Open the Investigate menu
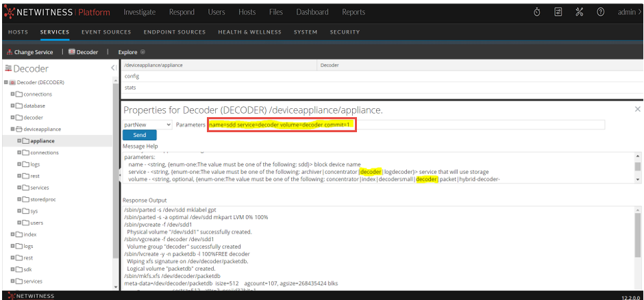The height and width of the screenshot is (300, 644). [139, 12]
